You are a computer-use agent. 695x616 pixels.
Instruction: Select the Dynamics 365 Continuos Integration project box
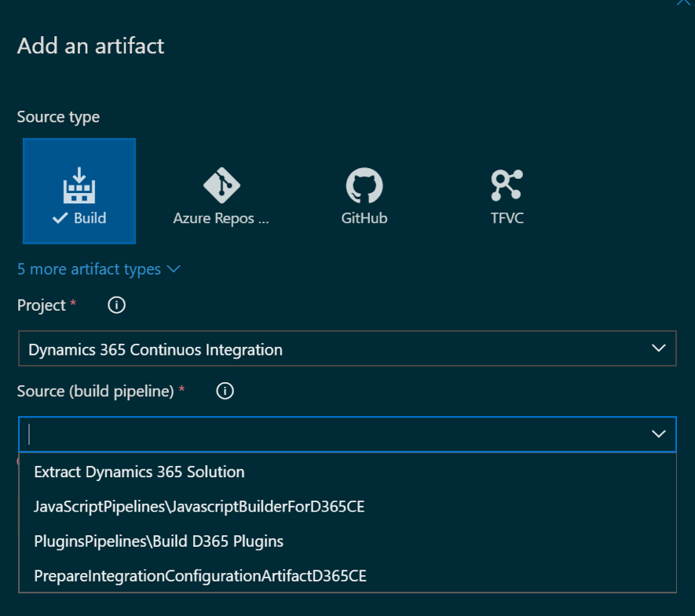pos(347,348)
